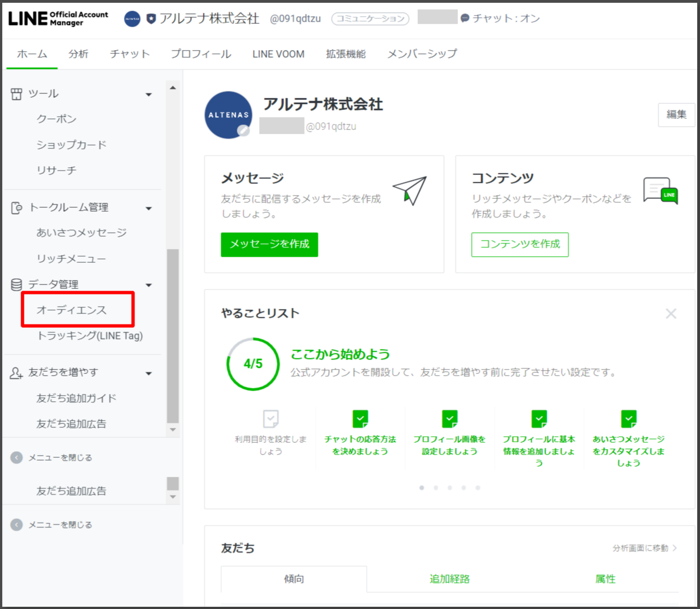The height and width of the screenshot is (609, 700).
Task: Click the チャットの応答方法 checked icon
Action: [361, 418]
